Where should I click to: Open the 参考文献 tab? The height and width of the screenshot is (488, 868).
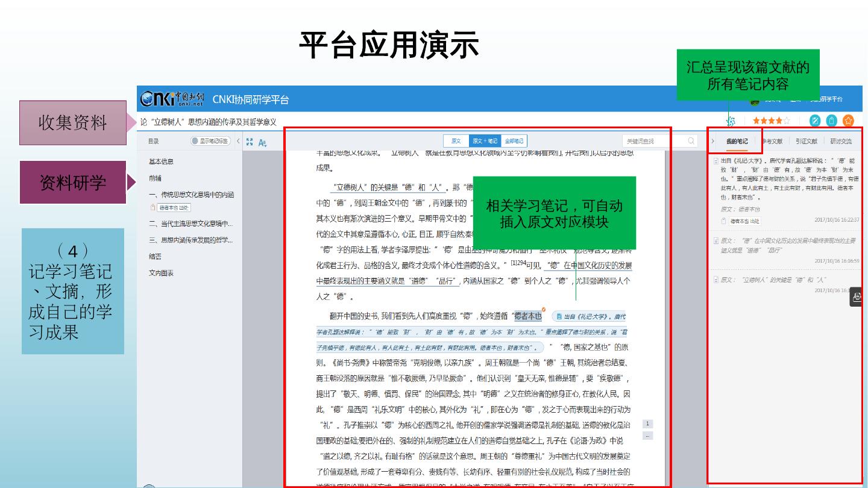tap(772, 142)
